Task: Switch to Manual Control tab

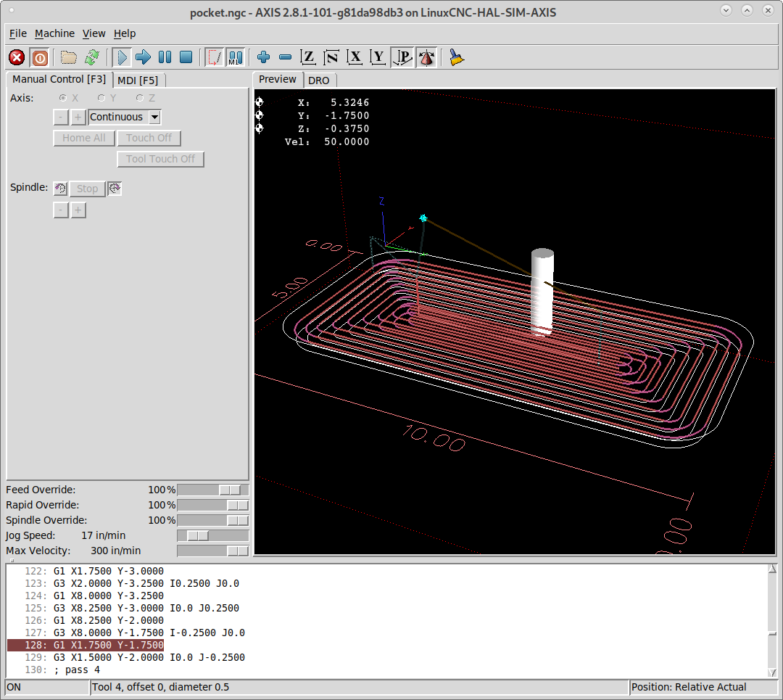Action: (x=59, y=80)
